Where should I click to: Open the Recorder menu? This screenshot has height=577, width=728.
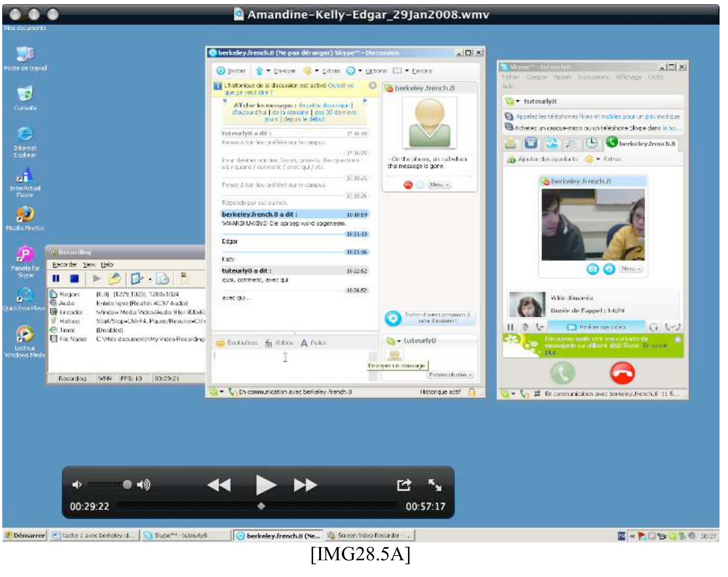coord(64,264)
